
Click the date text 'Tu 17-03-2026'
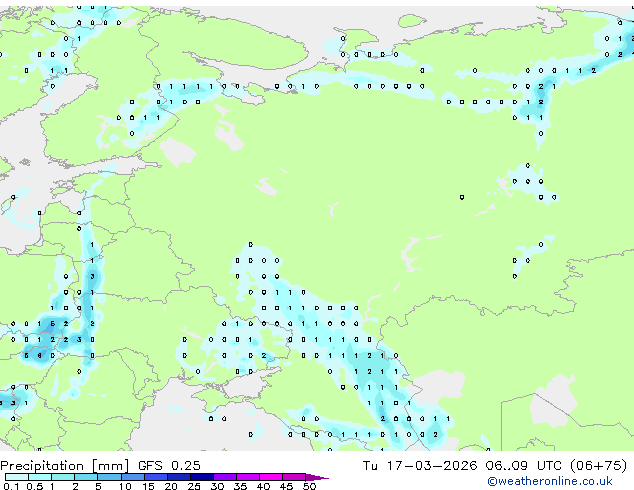click(420, 466)
